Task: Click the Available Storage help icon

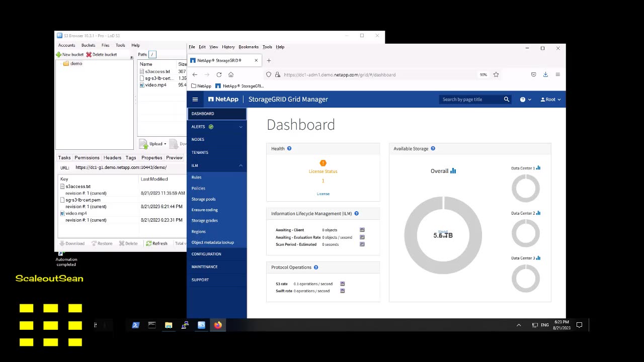Action: pyautogui.click(x=433, y=149)
